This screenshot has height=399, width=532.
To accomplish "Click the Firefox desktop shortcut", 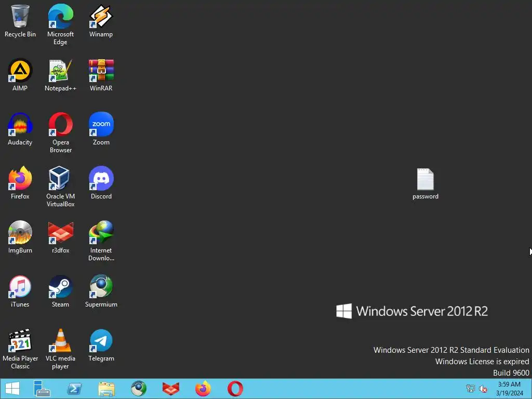I will tap(20, 183).
